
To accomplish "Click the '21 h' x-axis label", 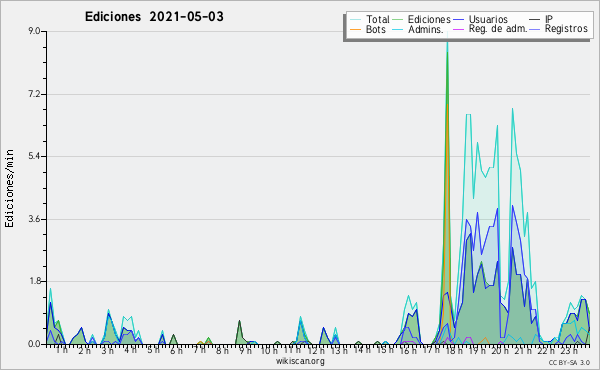I will tap(523, 350).
